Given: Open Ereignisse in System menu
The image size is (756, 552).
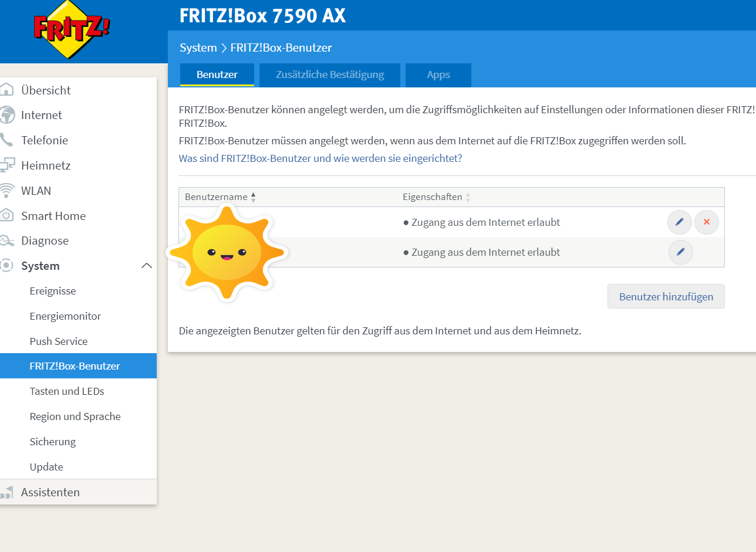Looking at the screenshot, I should (x=53, y=291).
